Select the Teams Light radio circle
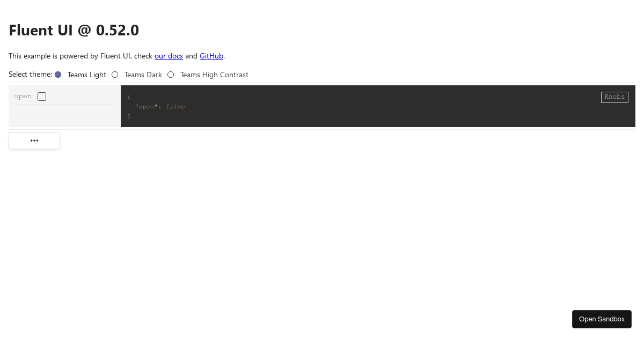The width and height of the screenshot is (644, 338). [58, 75]
